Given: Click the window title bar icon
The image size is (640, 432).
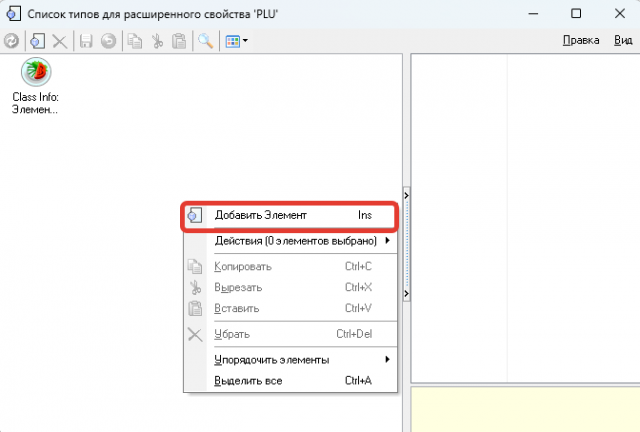Looking at the screenshot, I should 13,14.
